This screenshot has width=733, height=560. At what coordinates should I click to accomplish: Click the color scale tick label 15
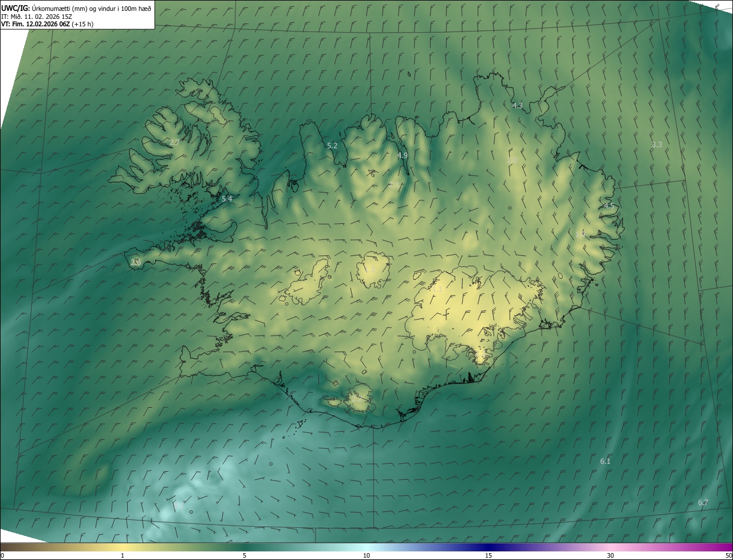(x=488, y=555)
